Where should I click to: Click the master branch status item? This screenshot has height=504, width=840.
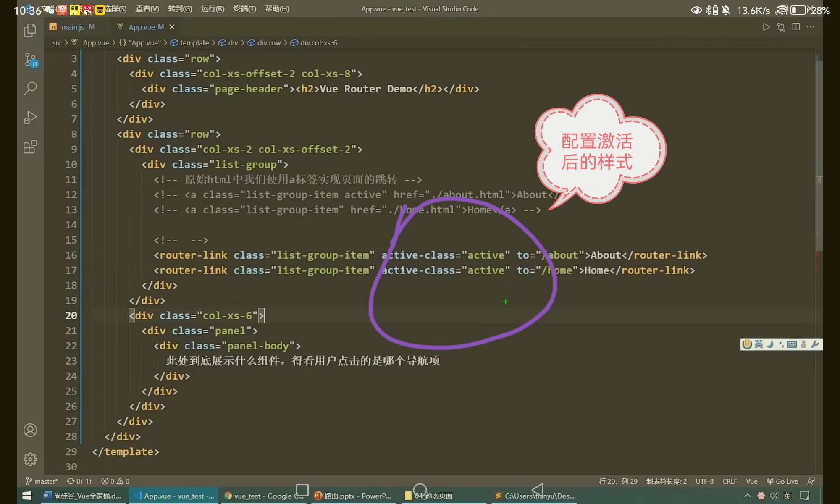tap(42, 481)
